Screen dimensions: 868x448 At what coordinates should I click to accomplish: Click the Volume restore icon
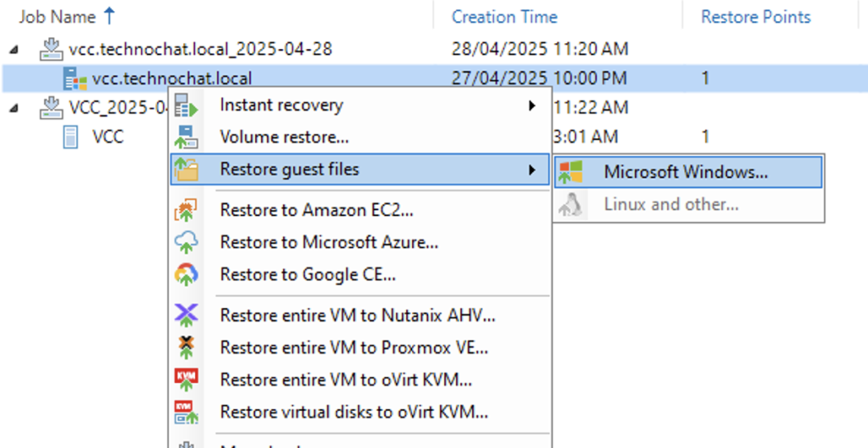point(186,136)
